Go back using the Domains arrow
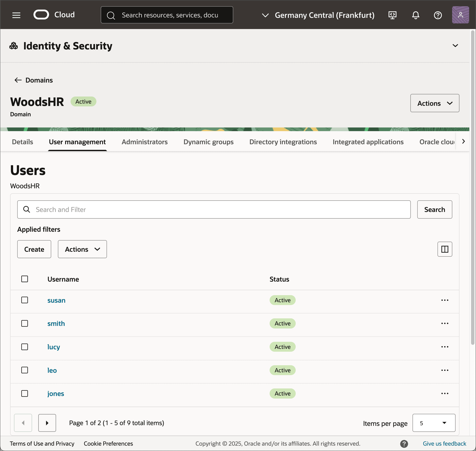 pyautogui.click(x=18, y=80)
